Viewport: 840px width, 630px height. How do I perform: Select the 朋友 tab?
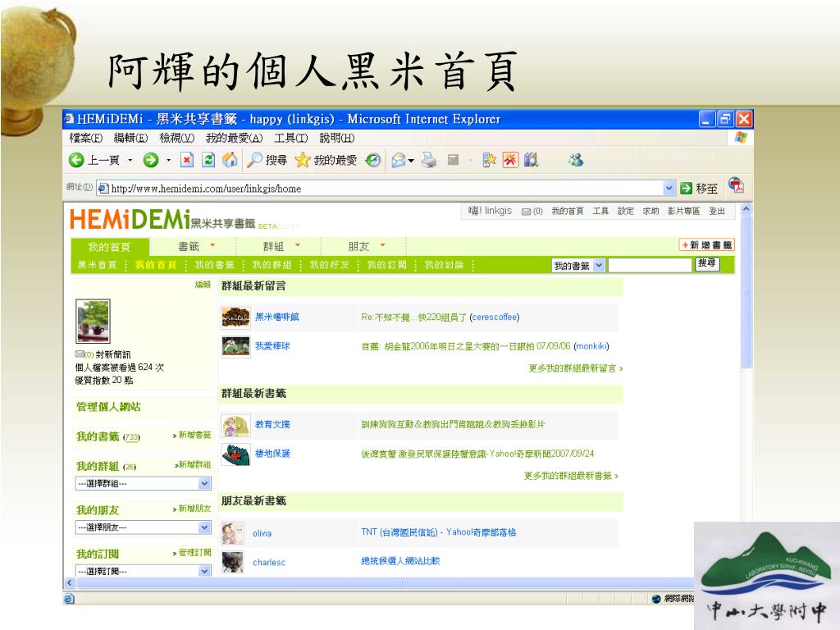point(358,246)
